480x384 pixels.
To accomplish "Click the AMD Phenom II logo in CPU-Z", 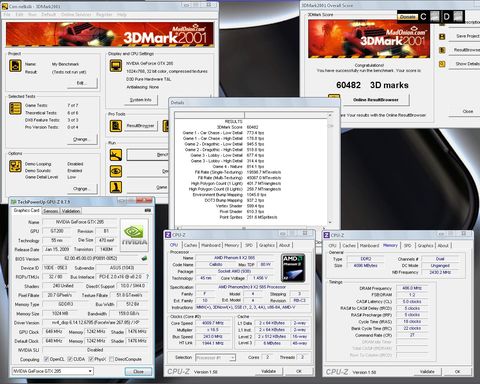I will [293, 268].
